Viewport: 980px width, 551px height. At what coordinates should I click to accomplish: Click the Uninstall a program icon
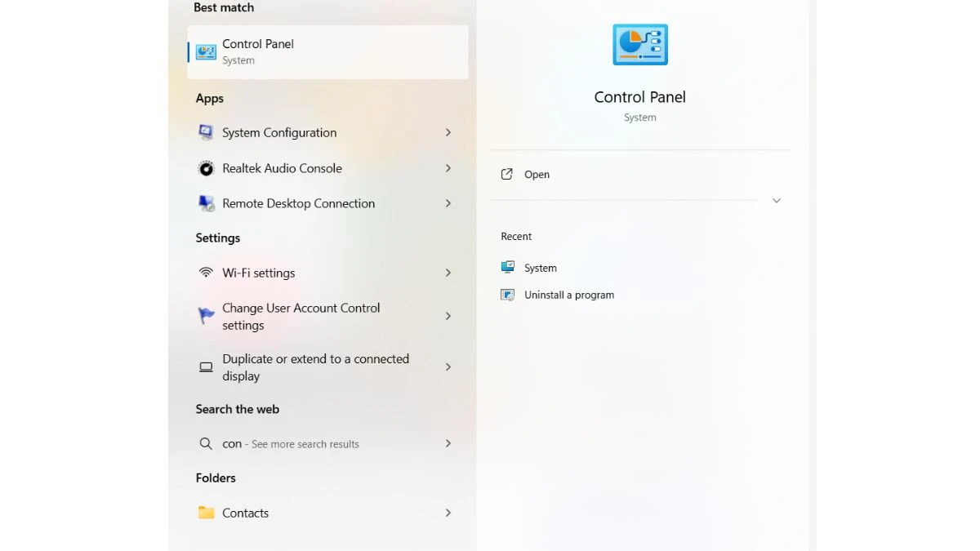[x=507, y=295]
